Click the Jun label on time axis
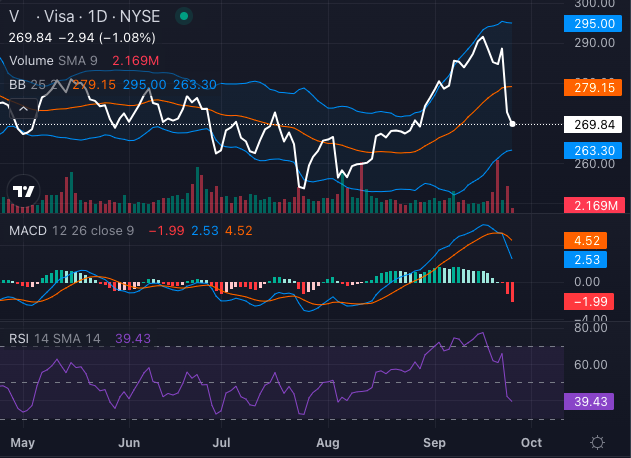The width and height of the screenshot is (631, 458). (x=129, y=443)
